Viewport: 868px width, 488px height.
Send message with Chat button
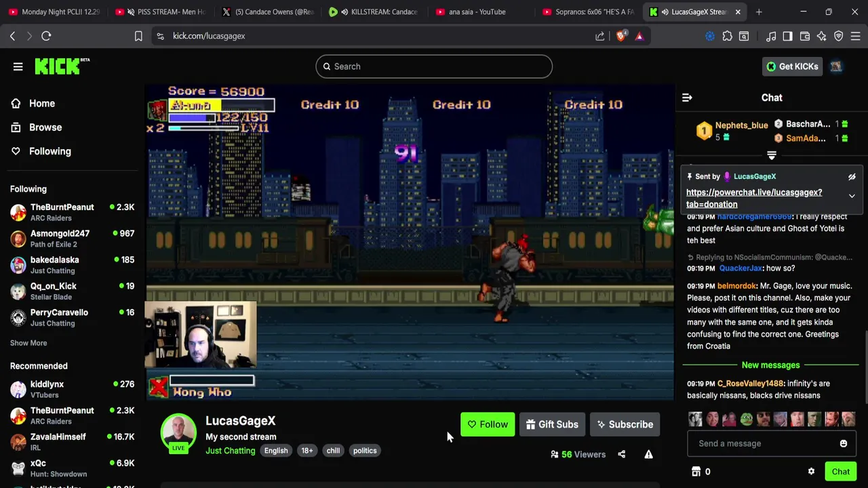[x=841, y=472]
